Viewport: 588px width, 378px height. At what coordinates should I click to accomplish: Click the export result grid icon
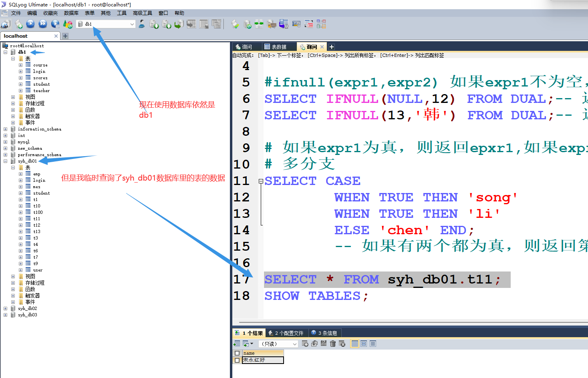[237, 344]
